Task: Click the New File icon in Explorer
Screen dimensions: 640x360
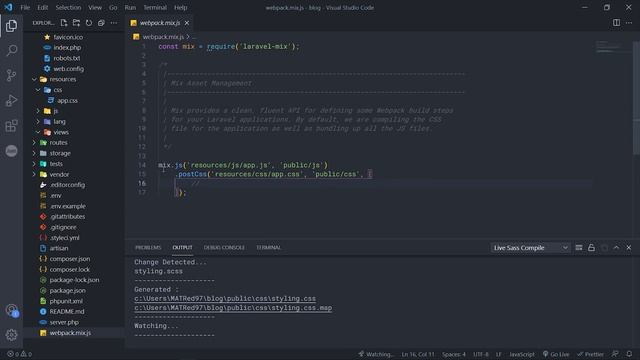Action: (64, 23)
